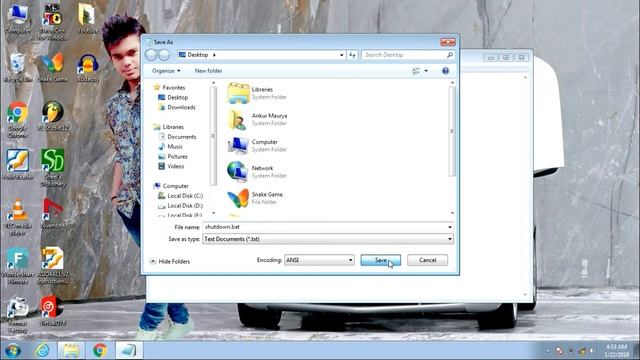
Task: Select the Libraries system folder in file list
Action: tap(257, 93)
